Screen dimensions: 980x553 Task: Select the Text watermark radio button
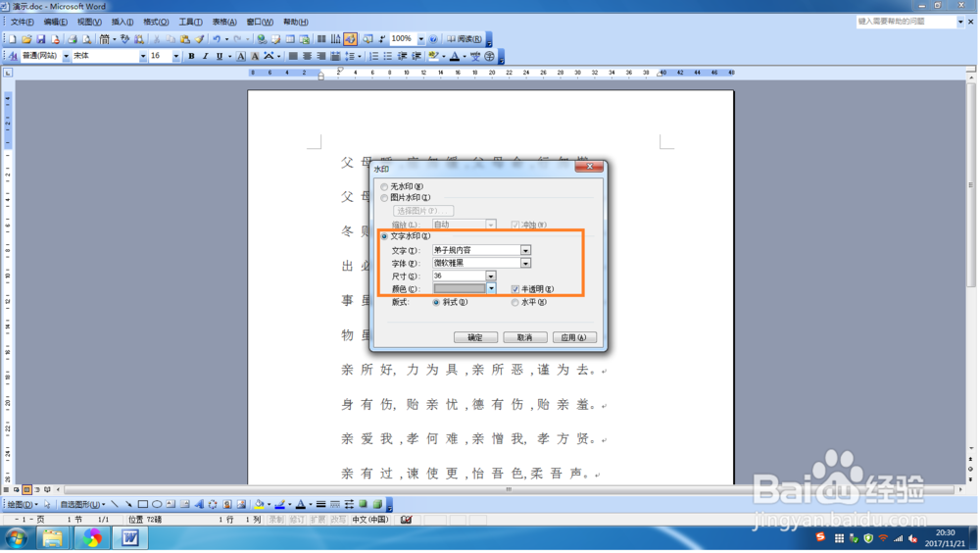[384, 236]
